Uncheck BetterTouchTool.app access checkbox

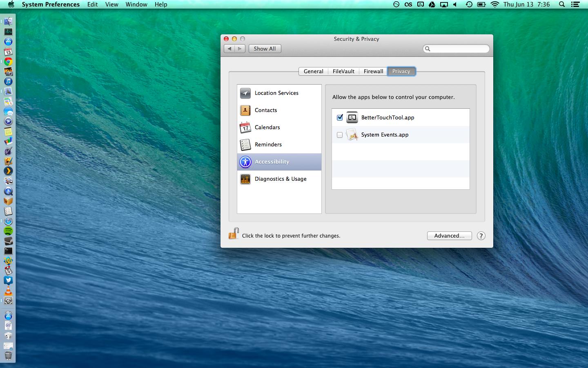(x=340, y=118)
